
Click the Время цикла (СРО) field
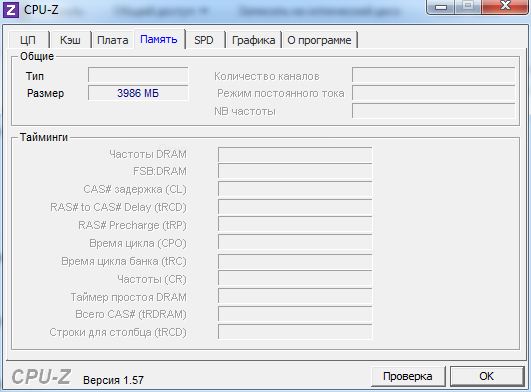pyautogui.click(x=295, y=243)
